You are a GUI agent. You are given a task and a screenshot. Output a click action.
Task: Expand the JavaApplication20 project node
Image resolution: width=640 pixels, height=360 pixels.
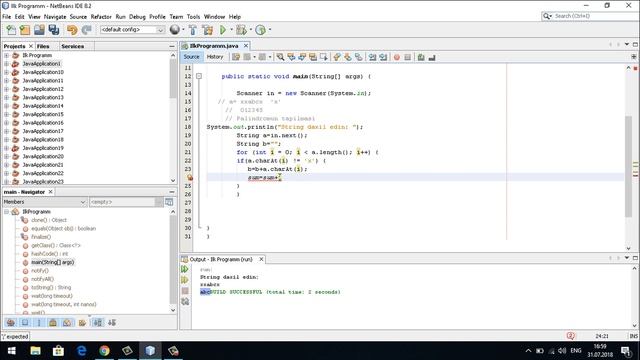coord(7,156)
